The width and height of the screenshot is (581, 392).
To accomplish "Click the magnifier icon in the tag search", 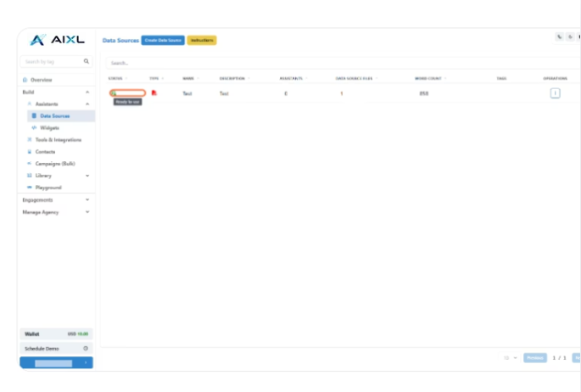I will pos(87,61).
